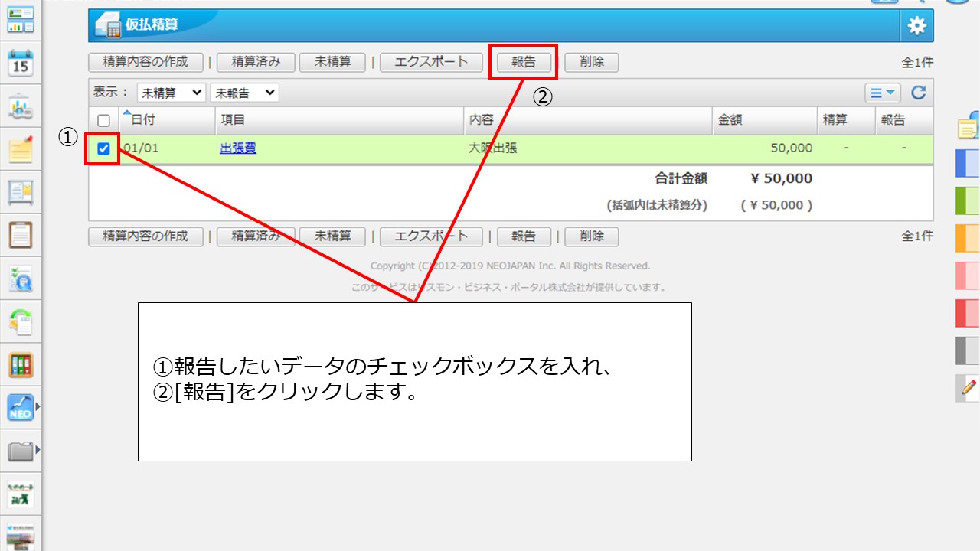980x551 pixels.
Task: Sort by the 金額 column header
Action: (765, 120)
